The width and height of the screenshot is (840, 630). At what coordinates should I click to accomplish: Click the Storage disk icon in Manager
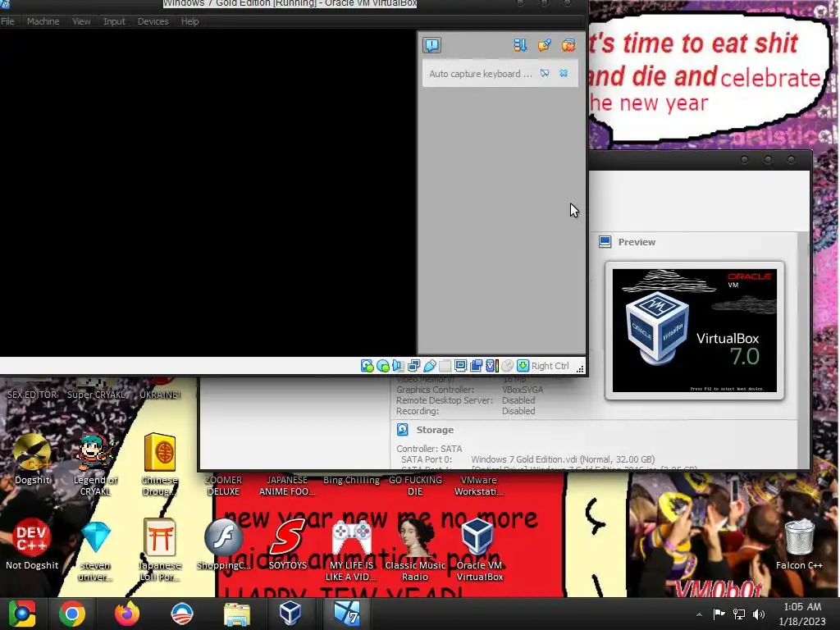coord(402,430)
